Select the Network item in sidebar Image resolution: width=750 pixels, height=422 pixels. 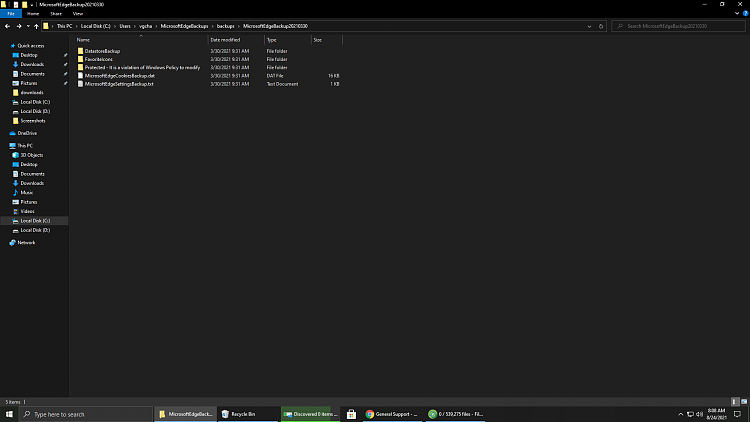tap(26, 242)
